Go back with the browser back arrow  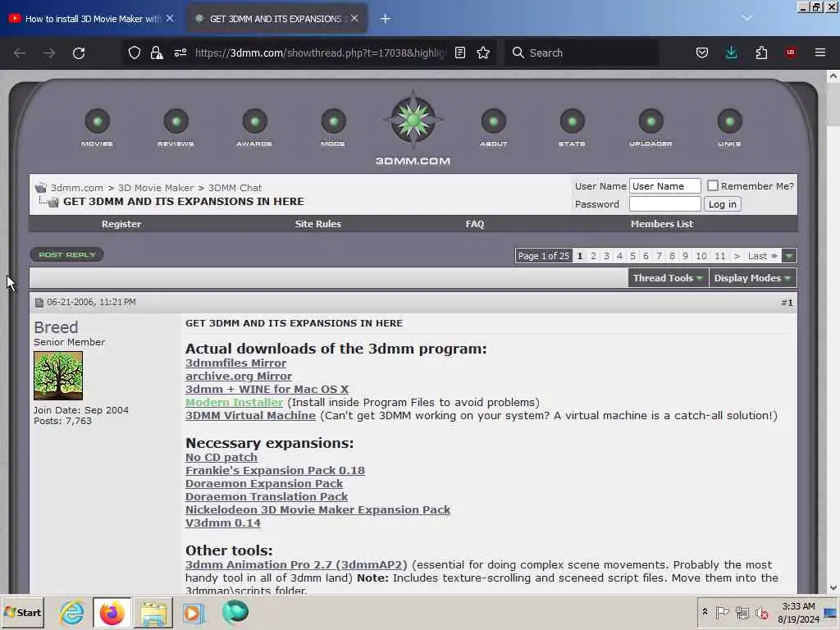(x=20, y=52)
